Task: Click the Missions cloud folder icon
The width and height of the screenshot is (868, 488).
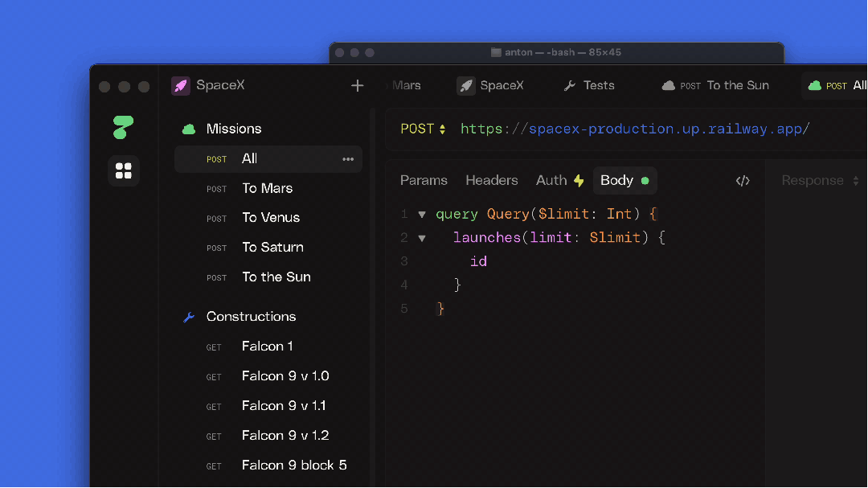Action: (x=189, y=129)
